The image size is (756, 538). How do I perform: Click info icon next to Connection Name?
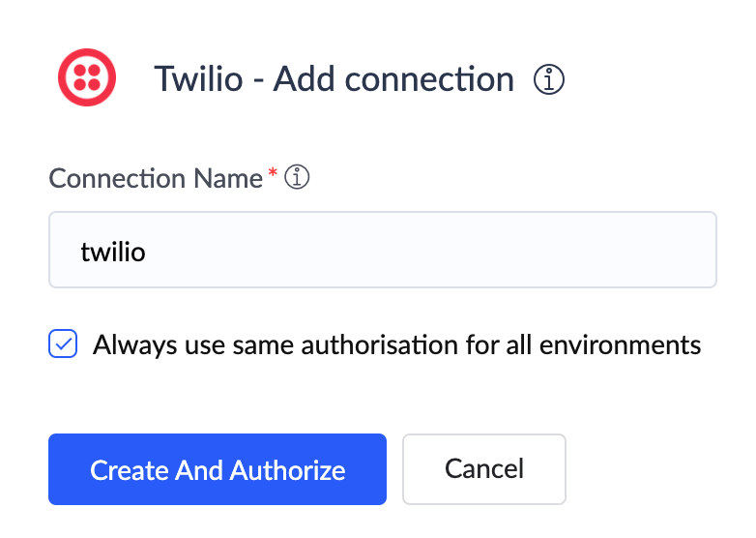click(299, 178)
